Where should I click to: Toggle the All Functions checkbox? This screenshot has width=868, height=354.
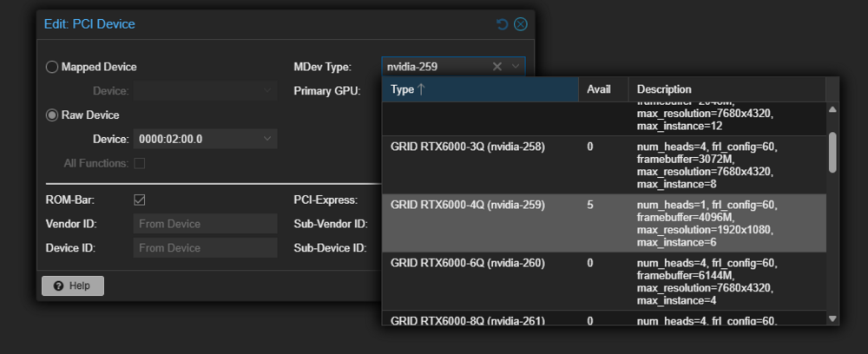click(140, 163)
